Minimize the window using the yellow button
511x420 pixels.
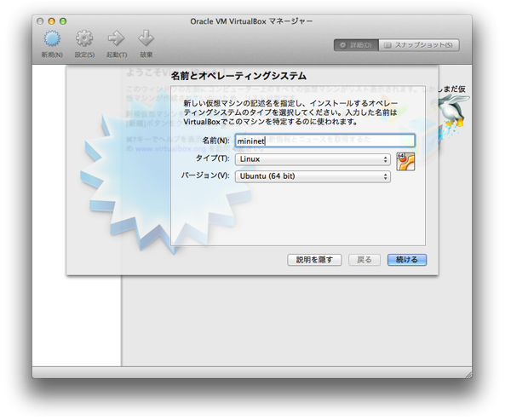(52, 20)
